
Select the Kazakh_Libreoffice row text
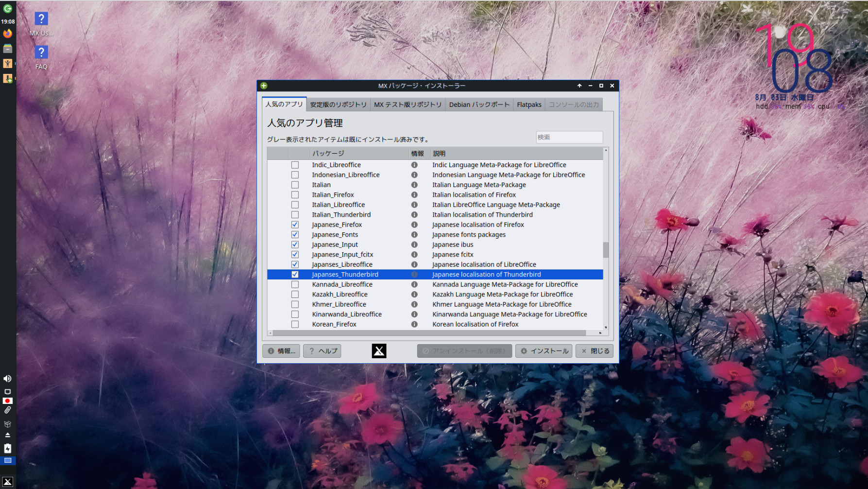pos(340,295)
